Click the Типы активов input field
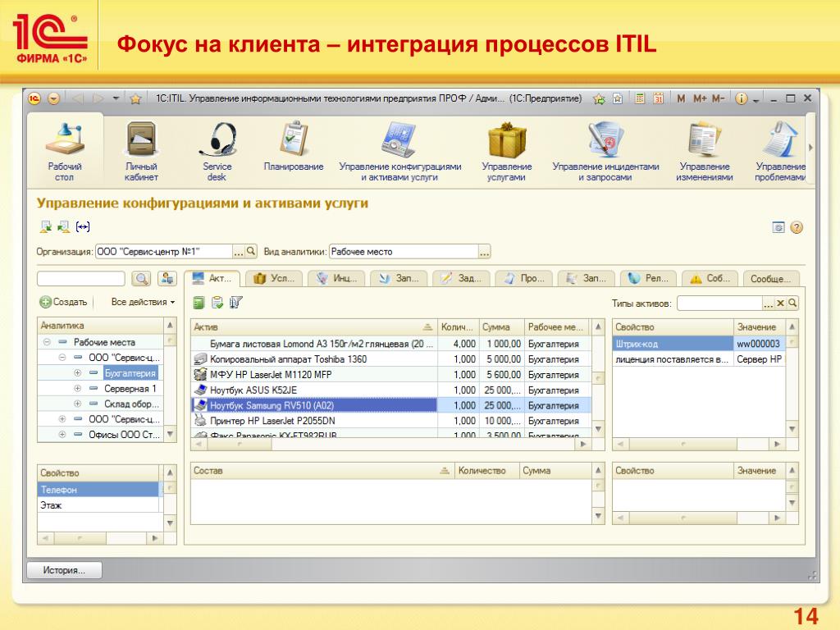The width and height of the screenshot is (840, 630). coord(719,304)
